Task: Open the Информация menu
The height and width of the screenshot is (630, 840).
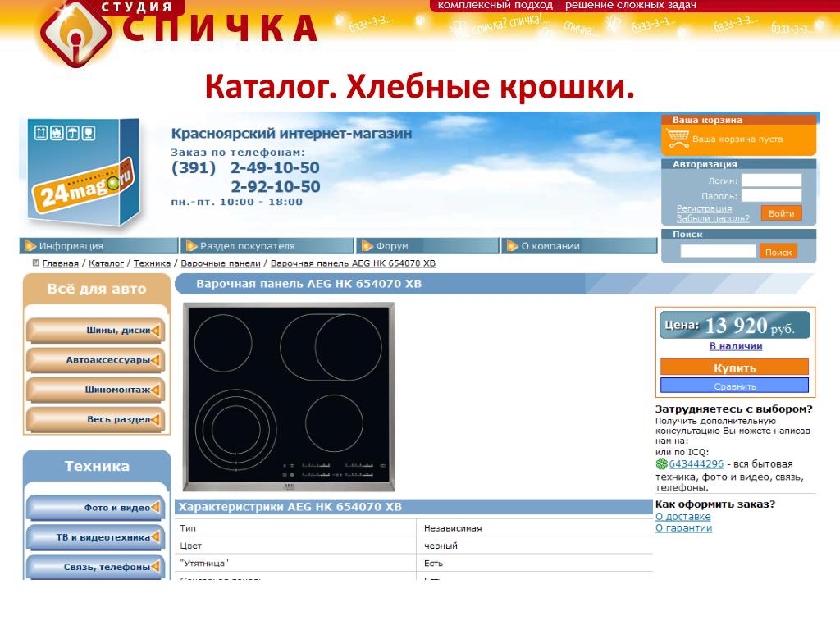Action: [x=99, y=246]
